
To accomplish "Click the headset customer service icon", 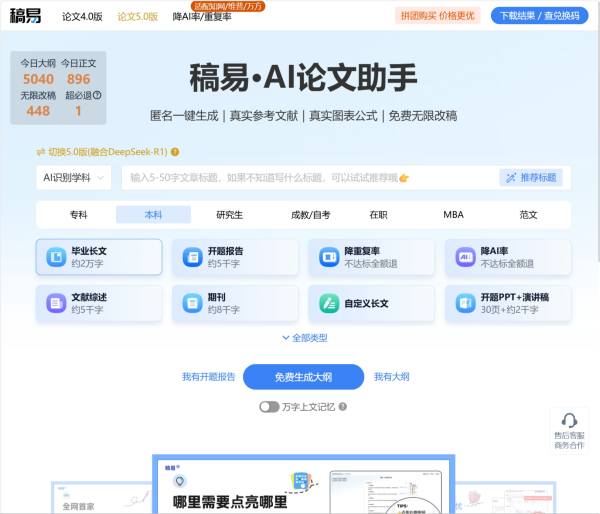I will pyautogui.click(x=569, y=421).
